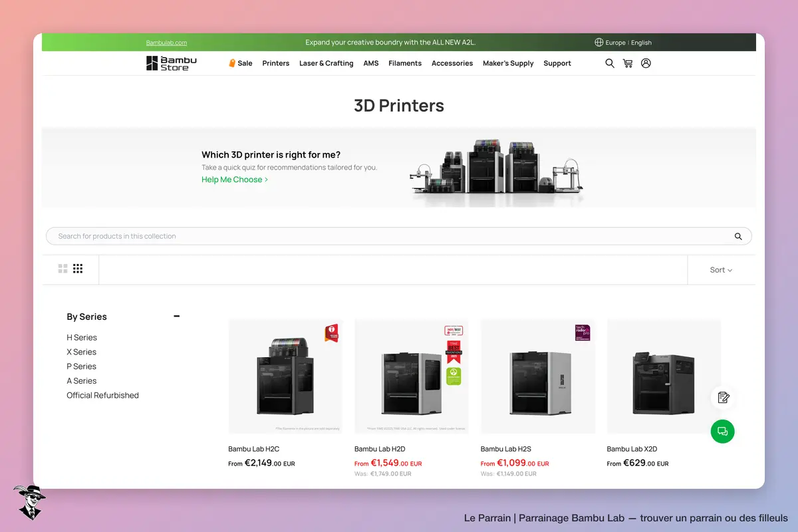Open the Filaments menu
Image resolution: width=798 pixels, height=532 pixels.
click(405, 63)
